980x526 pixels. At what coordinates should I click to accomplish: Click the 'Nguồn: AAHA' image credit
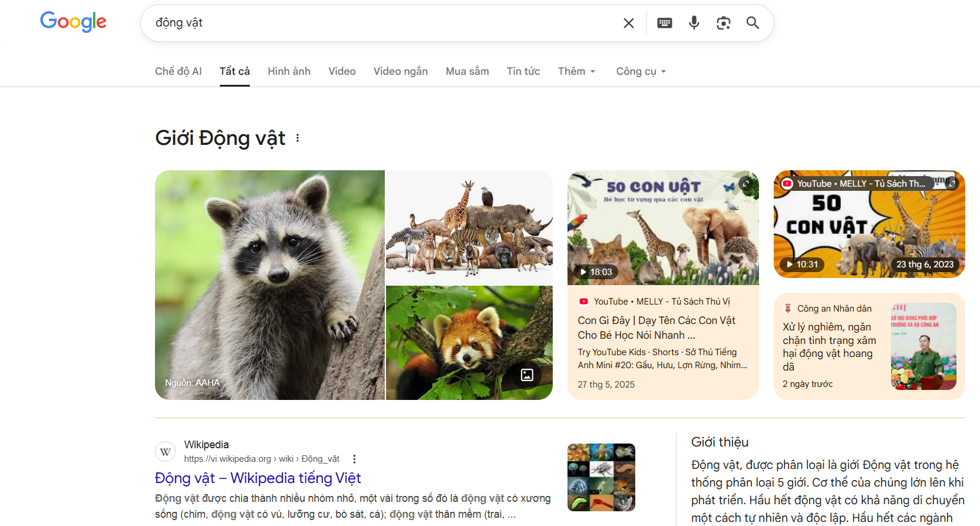click(x=192, y=383)
